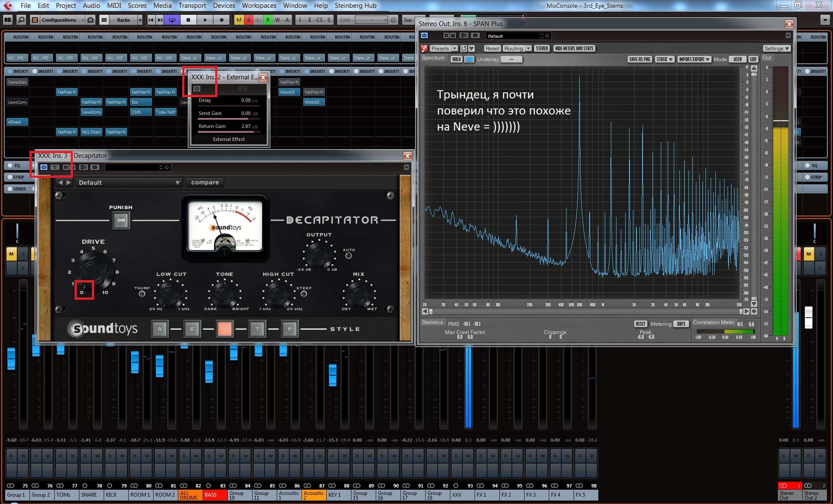Open the SPAN Plus Presets dropdown arrow
Screen dimensions: 833x504
pos(454,49)
